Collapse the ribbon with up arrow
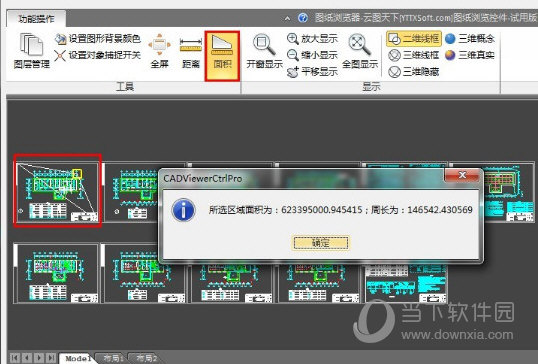This screenshot has height=364, width=538. pos(287,18)
